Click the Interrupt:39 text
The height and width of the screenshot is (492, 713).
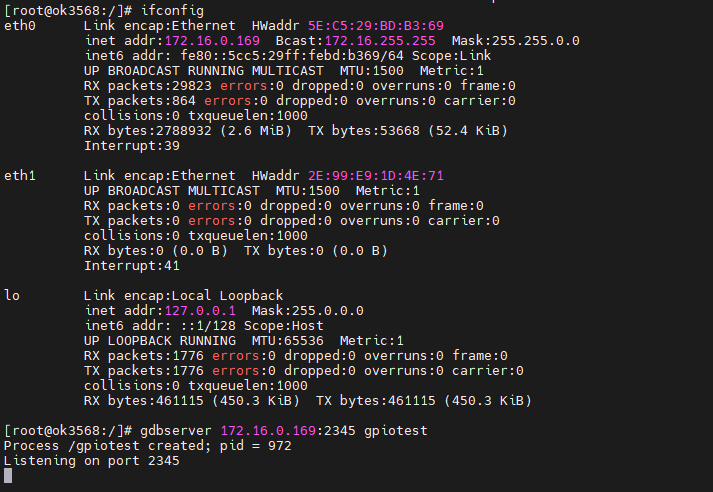[132, 145]
